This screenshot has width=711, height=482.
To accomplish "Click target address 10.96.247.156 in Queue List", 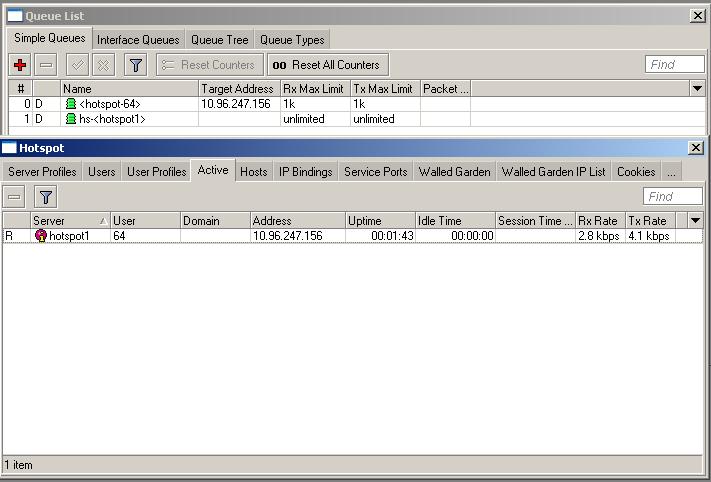I will pyautogui.click(x=236, y=104).
